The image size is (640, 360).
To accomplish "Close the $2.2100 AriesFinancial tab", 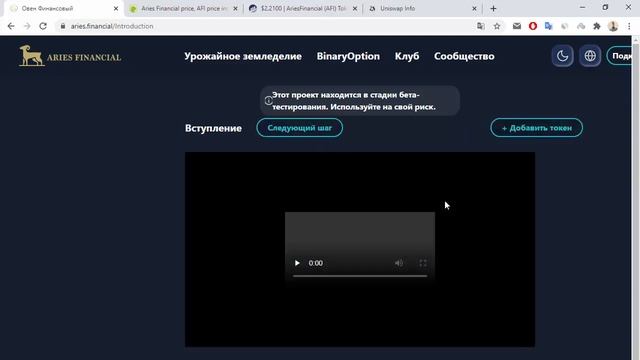I will click(x=355, y=8).
